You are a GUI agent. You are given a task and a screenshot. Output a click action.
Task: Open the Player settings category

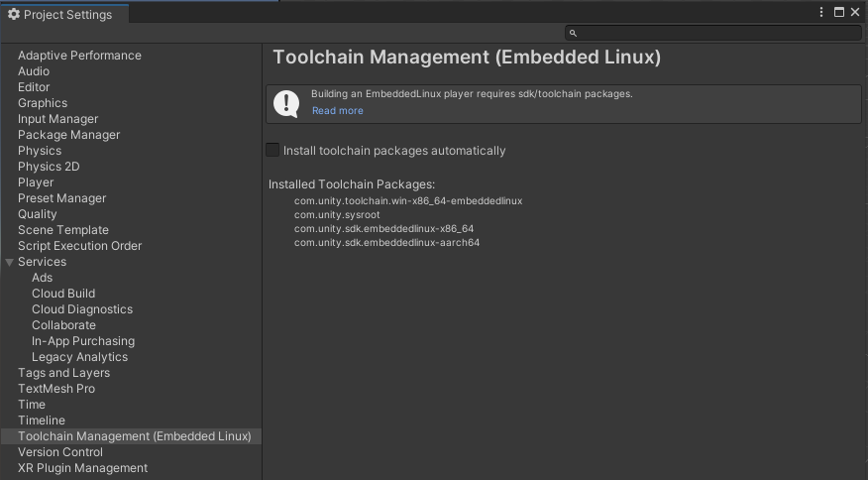[36, 182]
